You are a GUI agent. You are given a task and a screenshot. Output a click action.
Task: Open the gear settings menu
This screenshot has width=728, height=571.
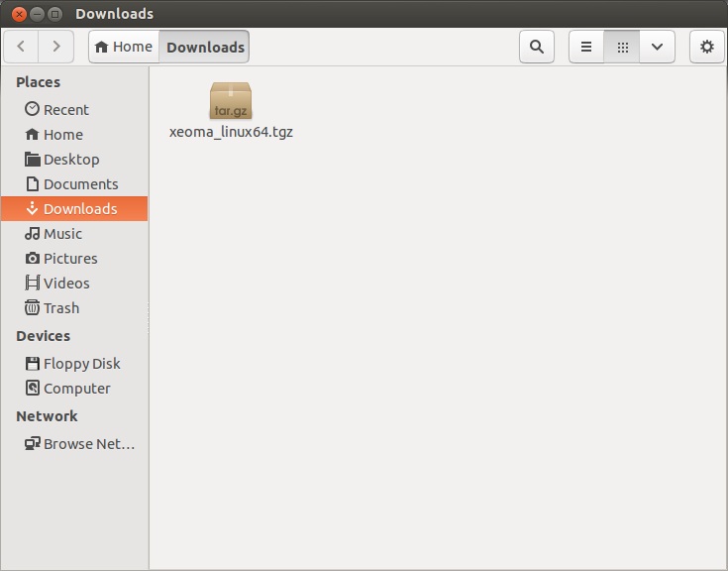706,47
